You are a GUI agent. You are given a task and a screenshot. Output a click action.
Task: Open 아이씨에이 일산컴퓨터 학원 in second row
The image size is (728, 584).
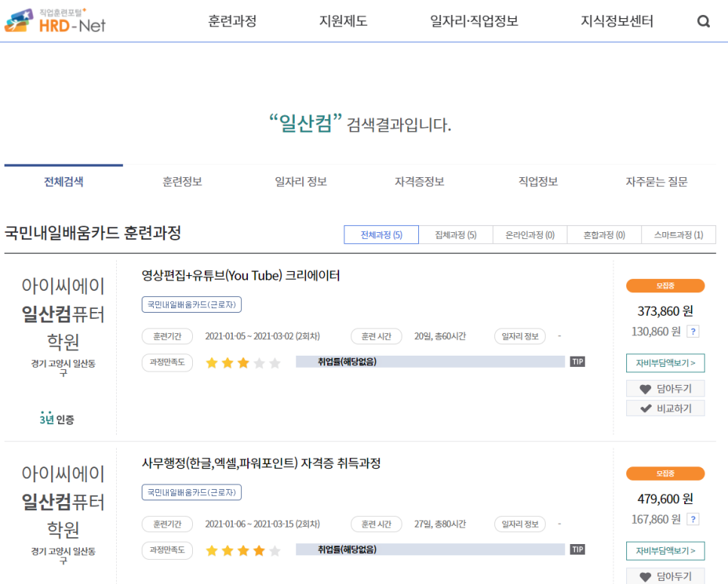pyautogui.click(x=63, y=502)
